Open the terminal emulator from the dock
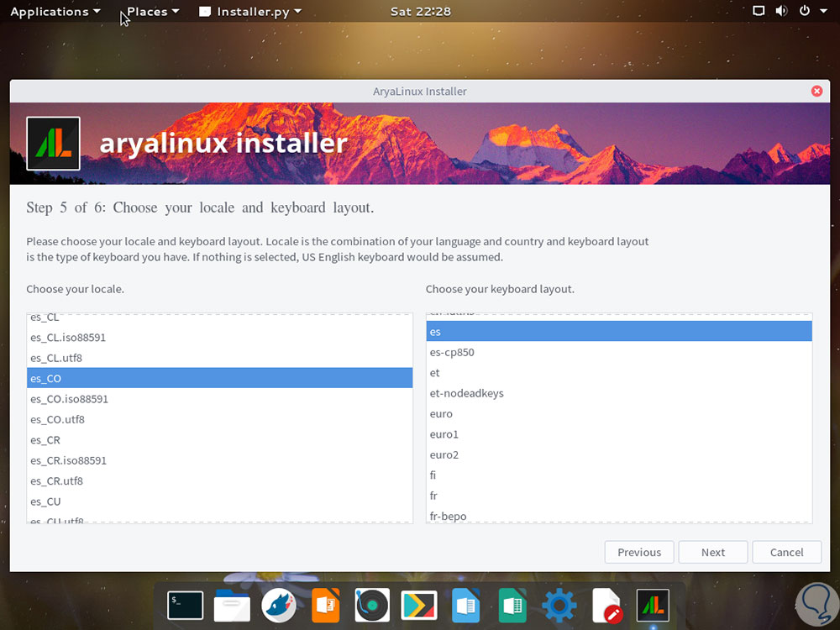 pos(185,605)
